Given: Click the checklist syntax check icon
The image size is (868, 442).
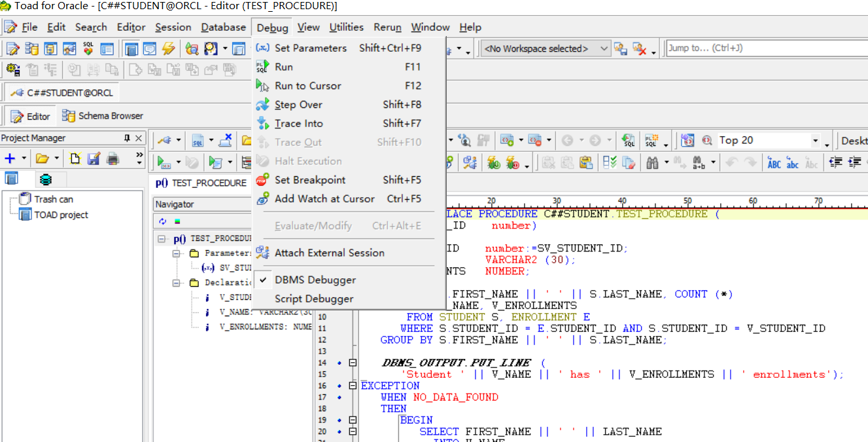Looking at the screenshot, I should (x=610, y=162).
